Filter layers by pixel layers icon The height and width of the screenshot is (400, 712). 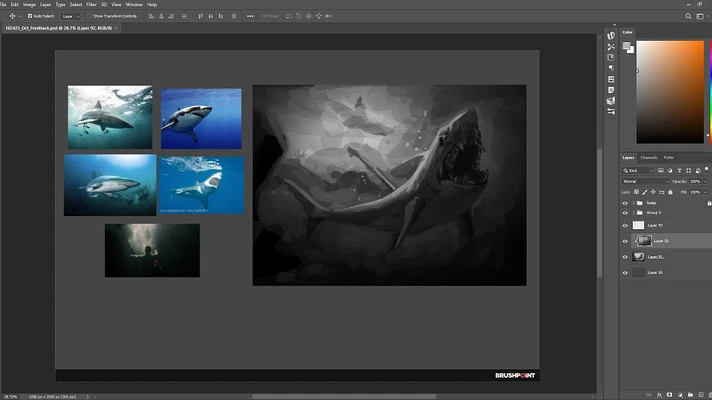click(661, 170)
